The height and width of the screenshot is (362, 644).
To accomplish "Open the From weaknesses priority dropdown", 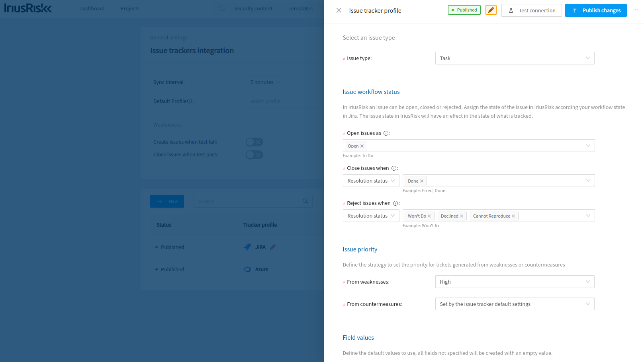I will point(515,282).
